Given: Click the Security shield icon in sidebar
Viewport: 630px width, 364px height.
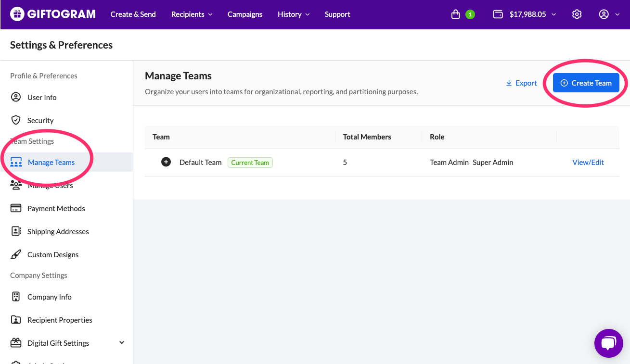Looking at the screenshot, I should 16,120.
